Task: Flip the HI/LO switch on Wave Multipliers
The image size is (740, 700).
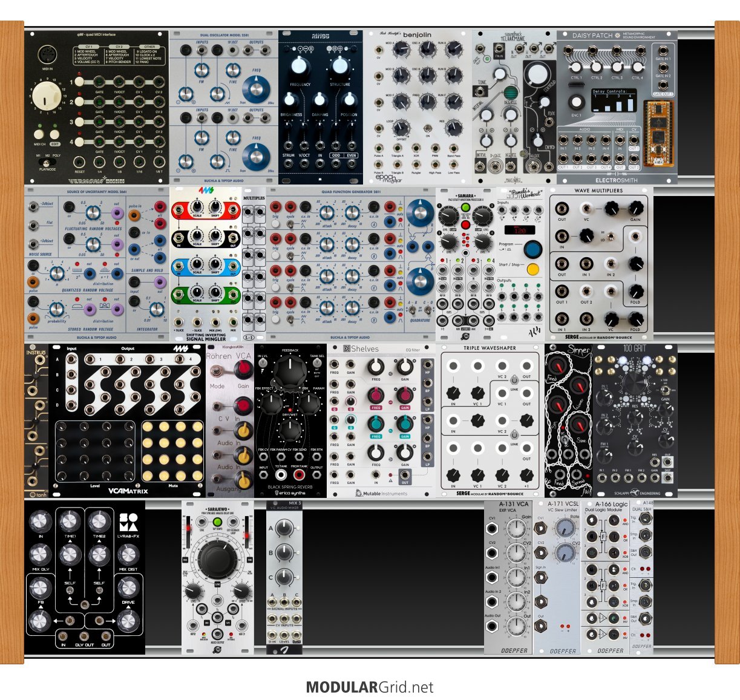Action: click(x=611, y=237)
